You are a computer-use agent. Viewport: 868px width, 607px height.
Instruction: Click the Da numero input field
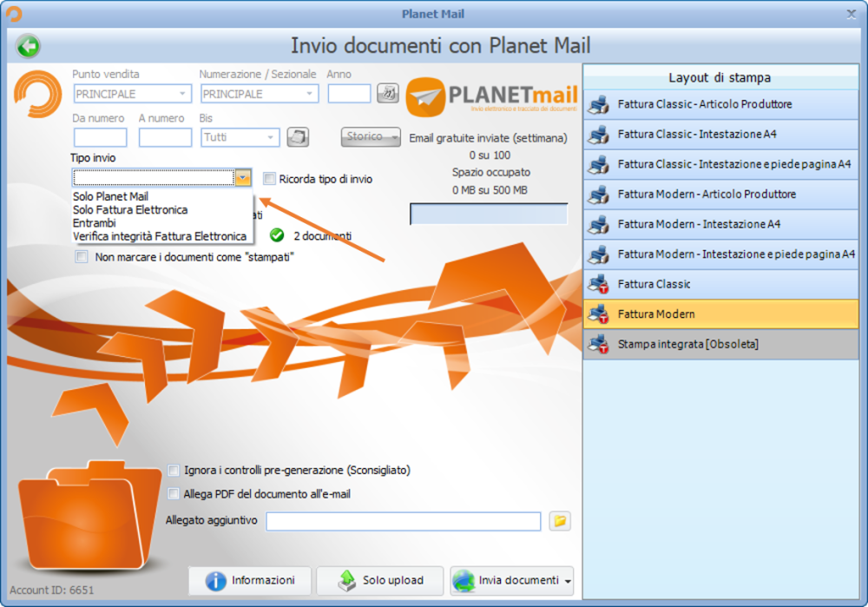[100, 137]
